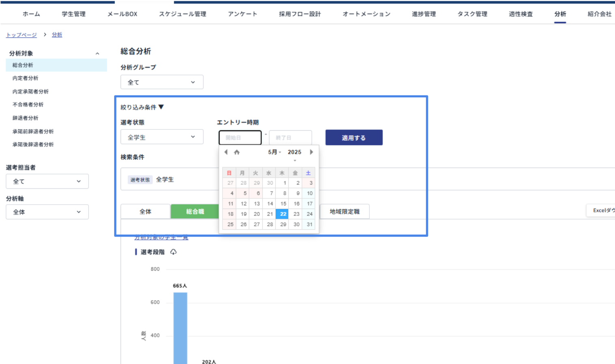Select May 22 in the calendar
Screen dimensions: 615x364
pyautogui.click(x=282, y=214)
